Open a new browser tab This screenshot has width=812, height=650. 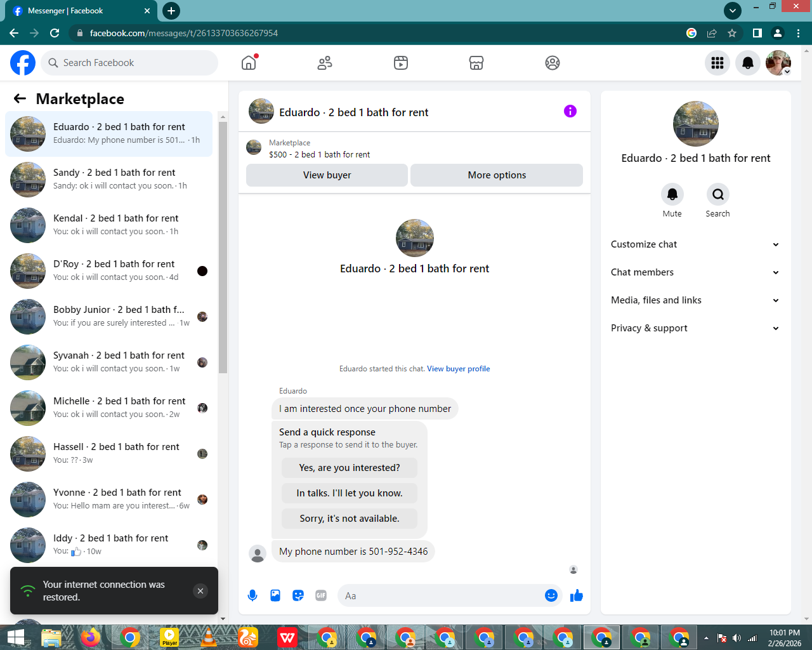(171, 11)
